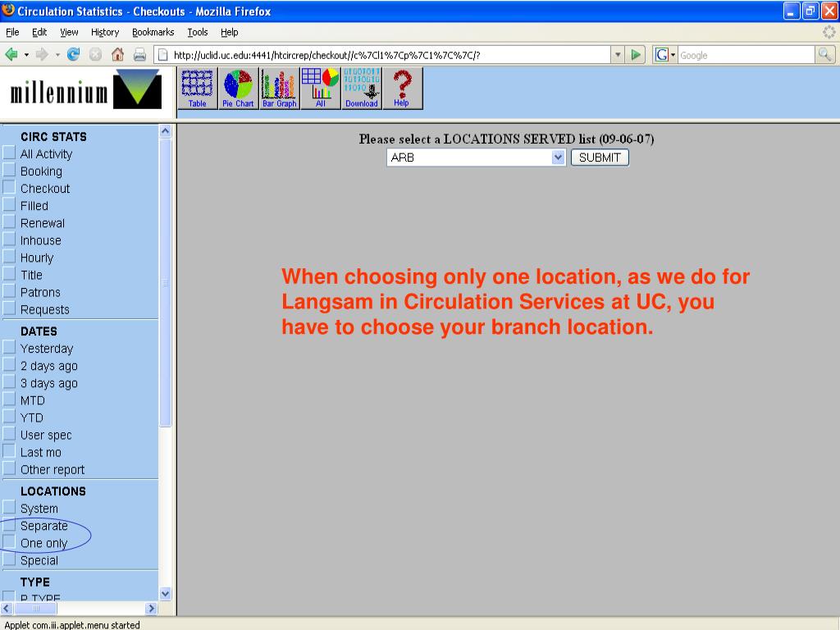This screenshot has height=630, width=840.
Task: Click the browser Forward arrow
Action: [42, 54]
